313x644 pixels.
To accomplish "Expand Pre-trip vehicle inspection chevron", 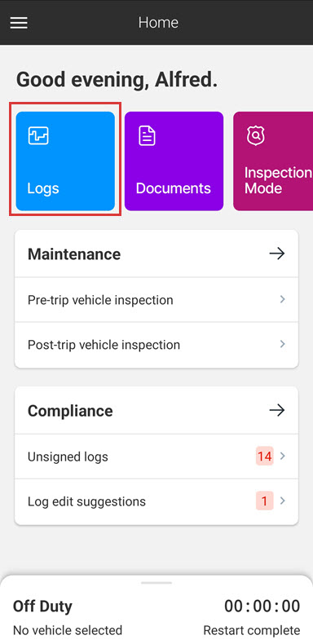I will pyautogui.click(x=283, y=299).
